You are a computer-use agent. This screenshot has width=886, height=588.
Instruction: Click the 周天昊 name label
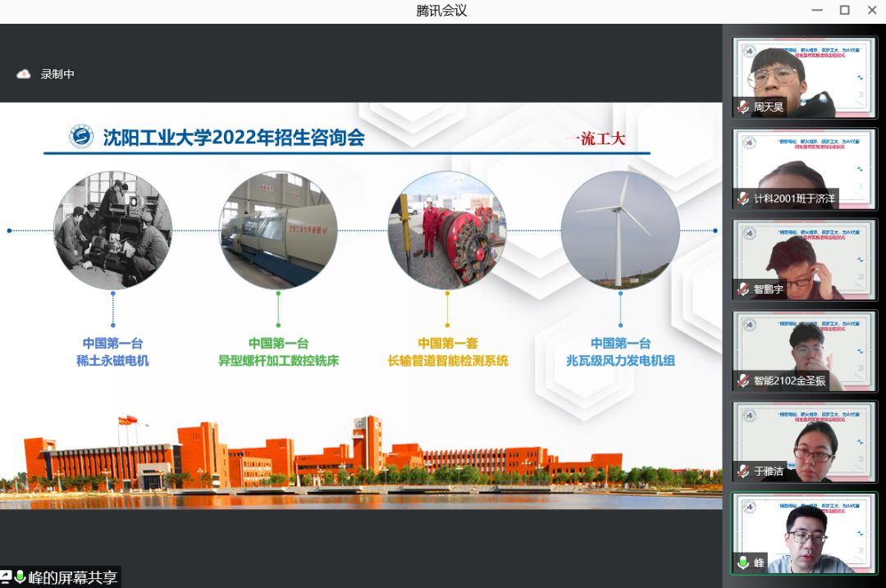(769, 107)
